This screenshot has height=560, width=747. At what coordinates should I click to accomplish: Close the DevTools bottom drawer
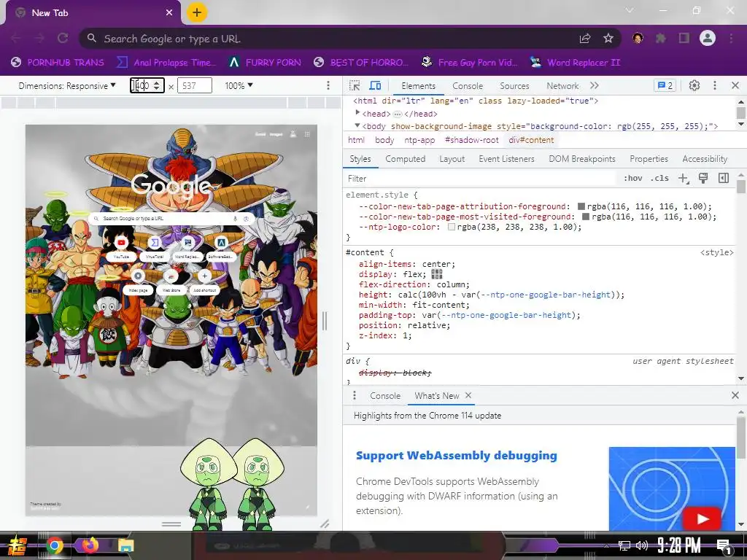point(735,395)
